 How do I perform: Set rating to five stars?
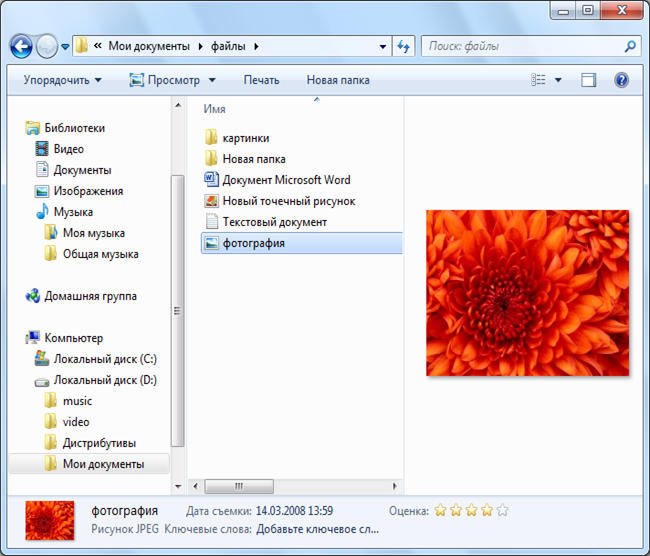[x=502, y=510]
